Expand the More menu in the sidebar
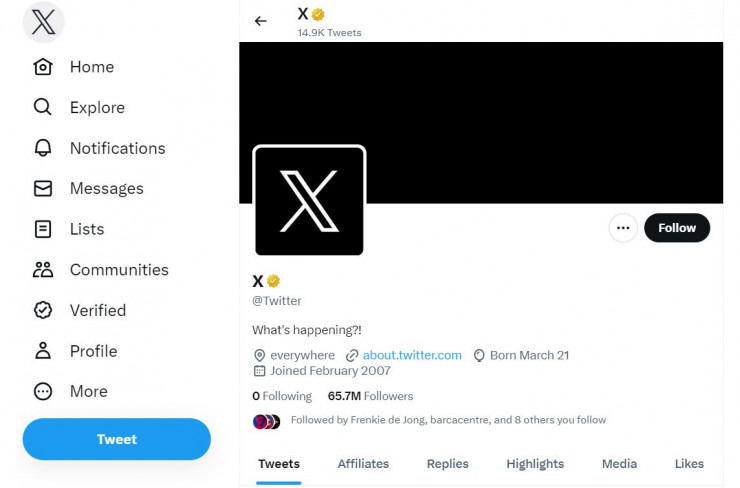740x488 pixels. [x=71, y=391]
